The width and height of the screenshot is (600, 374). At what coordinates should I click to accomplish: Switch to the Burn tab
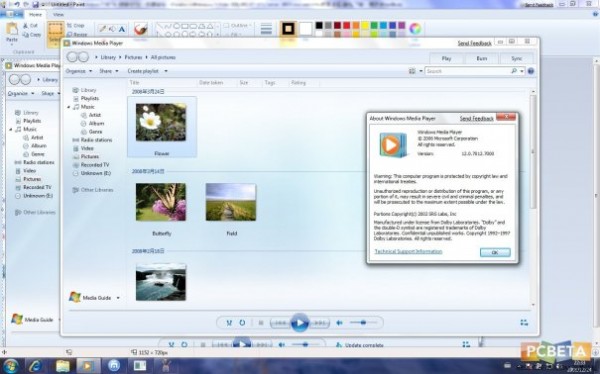pos(482,59)
